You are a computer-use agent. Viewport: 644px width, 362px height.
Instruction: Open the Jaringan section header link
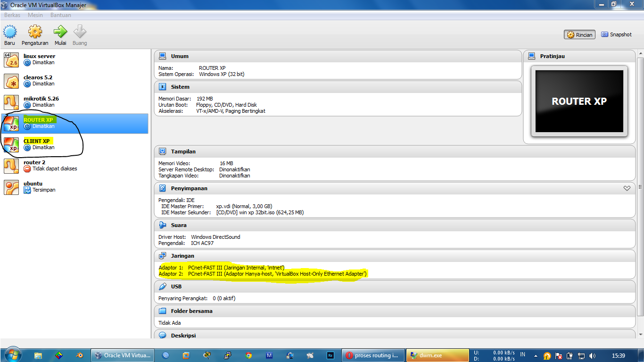182,256
